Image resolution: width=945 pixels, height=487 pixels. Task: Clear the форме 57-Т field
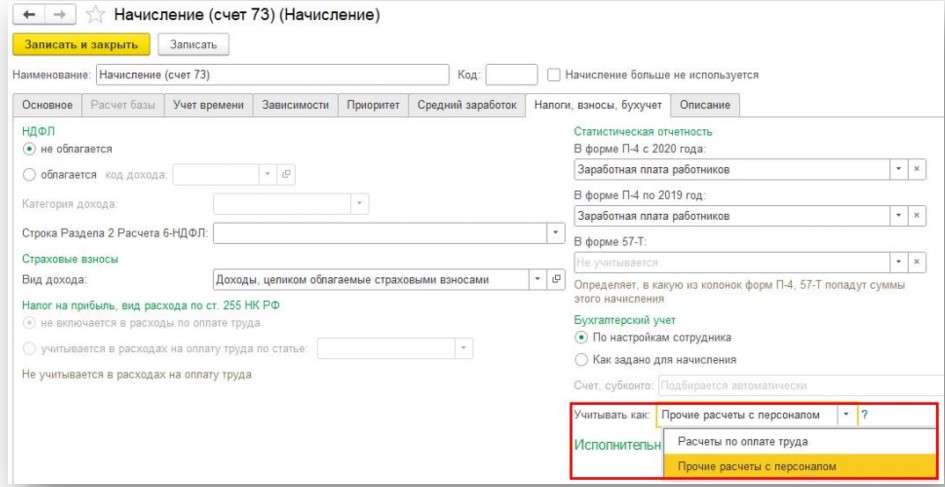tap(917, 262)
